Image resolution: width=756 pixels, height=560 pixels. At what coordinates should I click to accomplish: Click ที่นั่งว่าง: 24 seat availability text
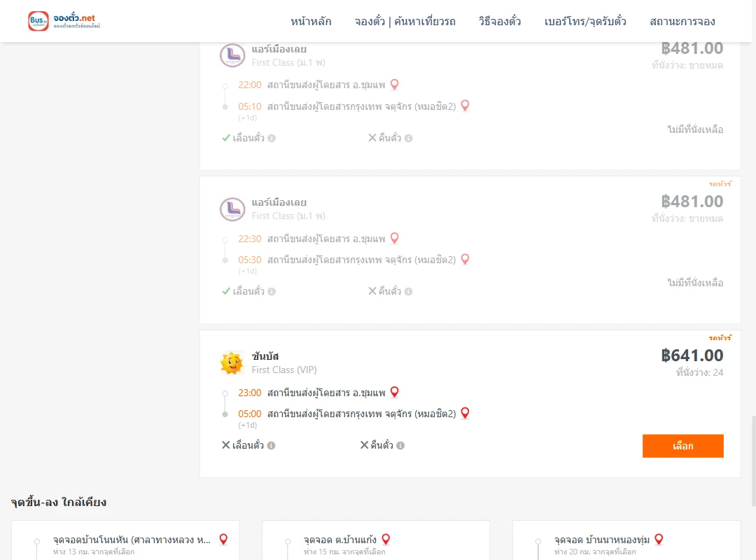click(699, 372)
